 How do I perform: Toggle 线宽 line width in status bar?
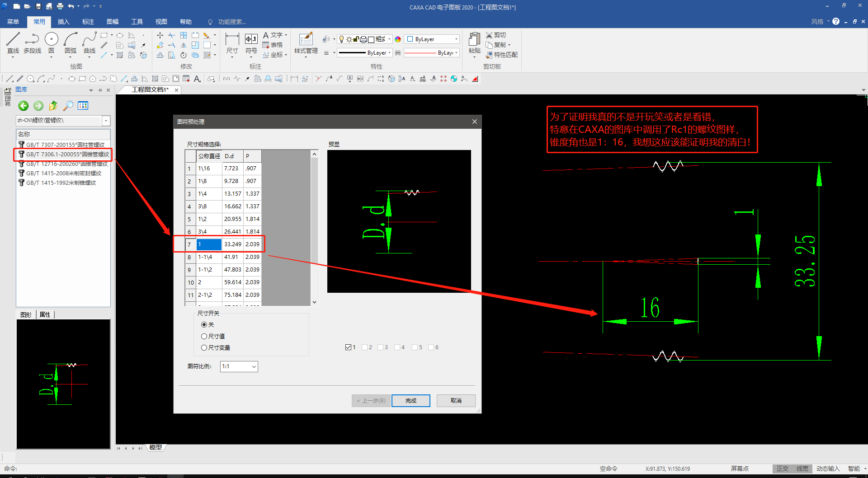[802, 469]
